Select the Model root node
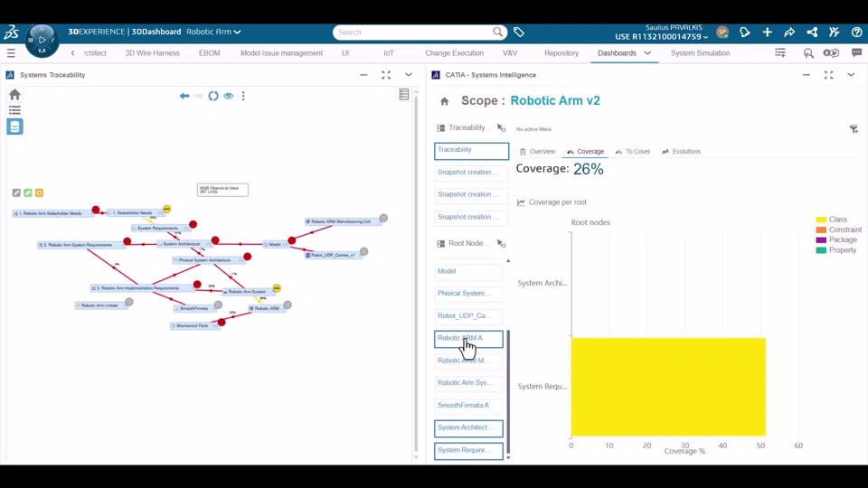Viewport: 868px width, 488px height. pos(468,271)
